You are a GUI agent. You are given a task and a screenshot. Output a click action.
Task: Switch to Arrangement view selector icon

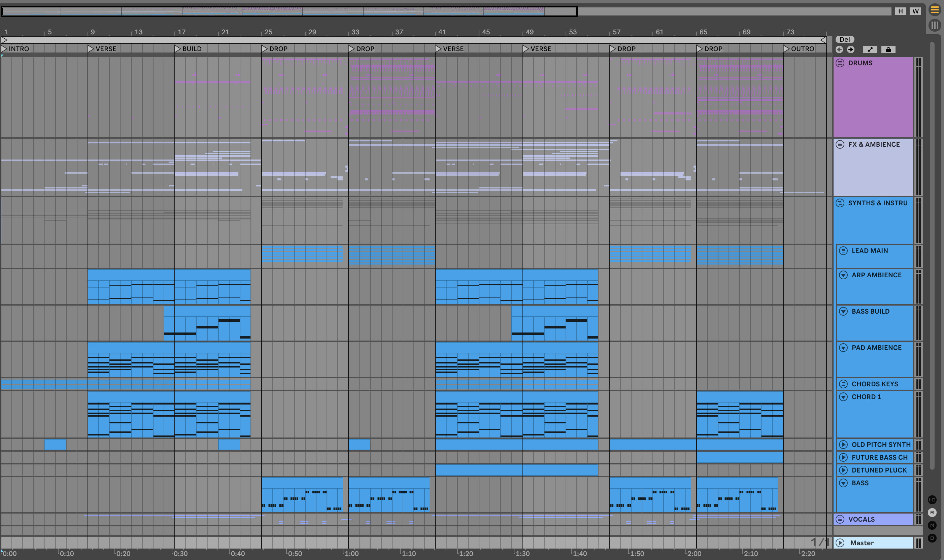click(934, 10)
